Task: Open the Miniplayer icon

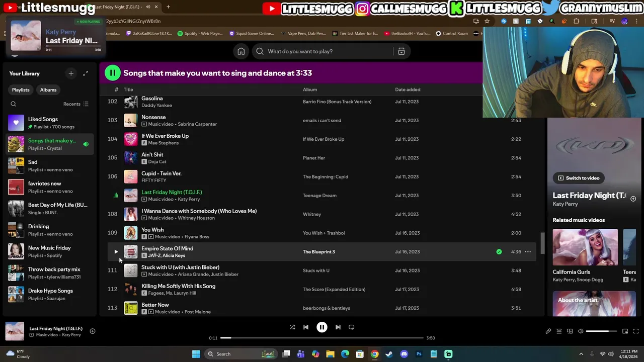Action: (x=625, y=331)
